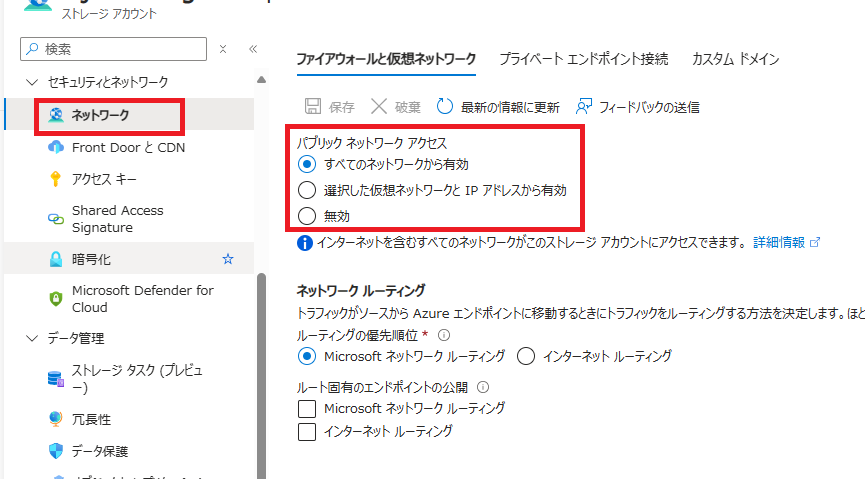Screen dimensions: 865x479
Task: Open ネットワーク menu item
Action: click(130, 115)
